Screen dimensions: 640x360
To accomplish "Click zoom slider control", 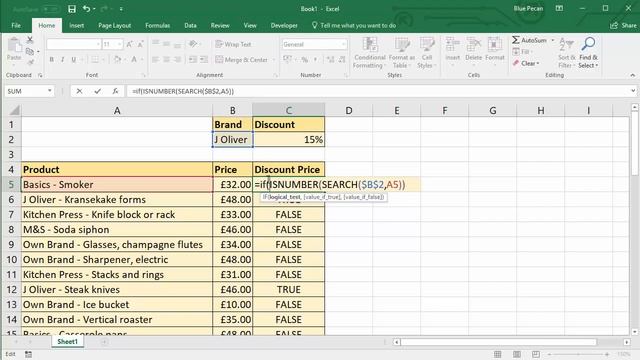I will tap(578, 354).
